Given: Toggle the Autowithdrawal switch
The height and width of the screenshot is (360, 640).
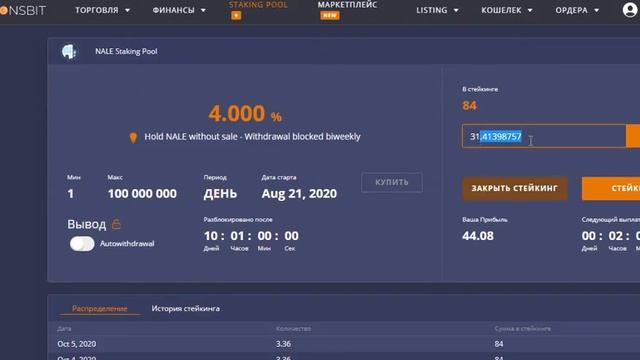Looking at the screenshot, I should click(x=82, y=244).
